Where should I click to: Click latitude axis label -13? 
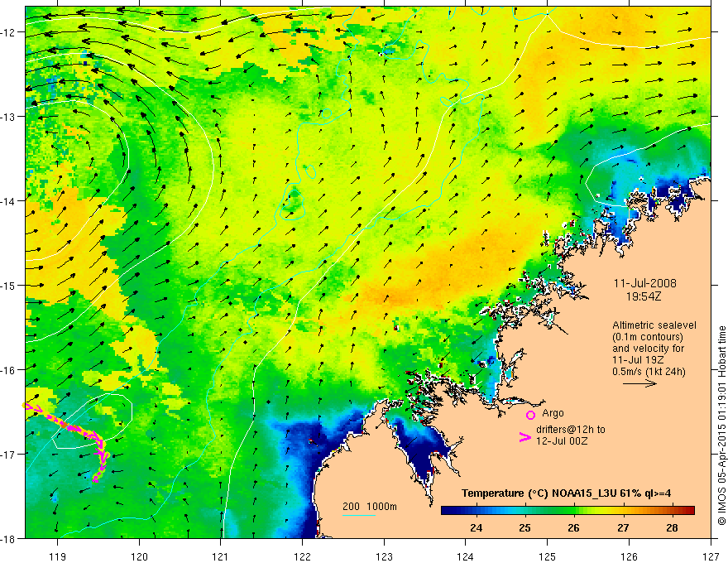coord(8,117)
